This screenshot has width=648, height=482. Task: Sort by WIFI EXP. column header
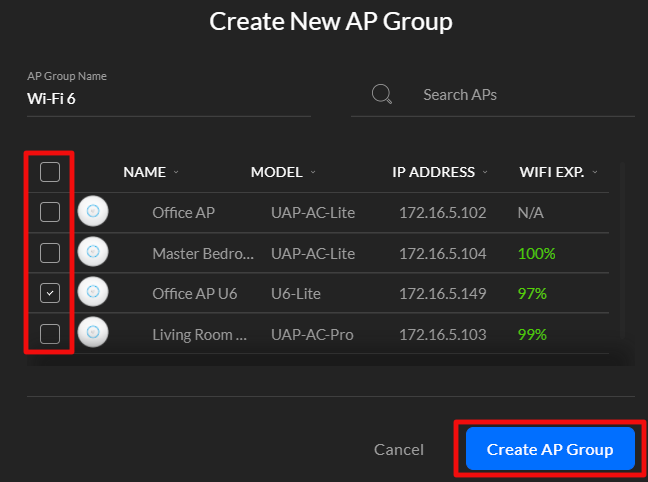552,172
